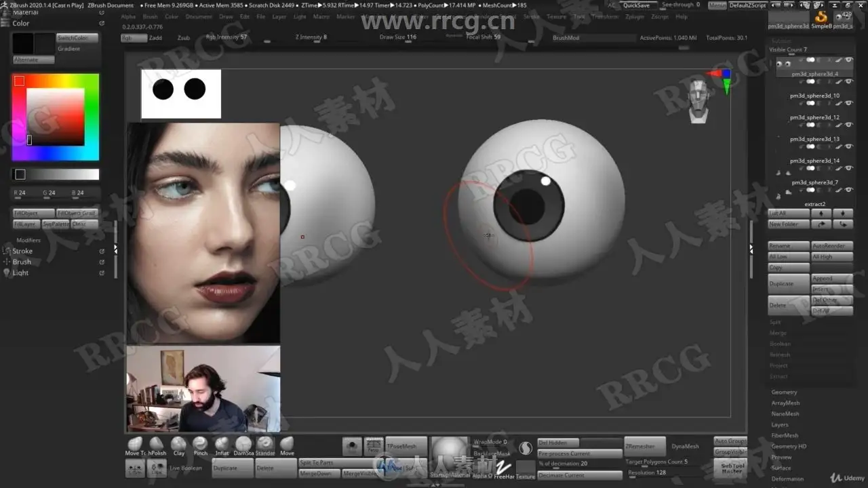Open the Texture menu

click(556, 16)
